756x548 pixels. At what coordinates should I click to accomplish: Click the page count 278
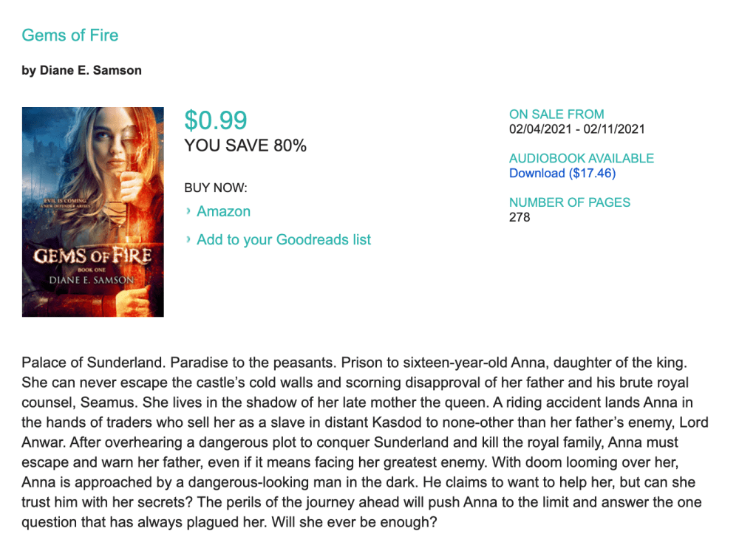click(520, 217)
